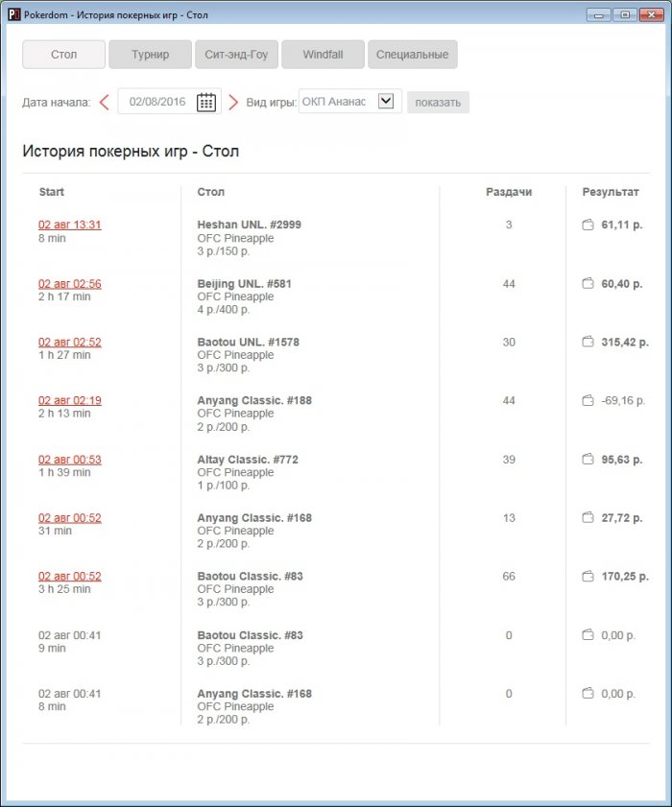The image size is (672, 807).
Task: Click wallet icon next to 27,72 р.
Action: pos(588,518)
